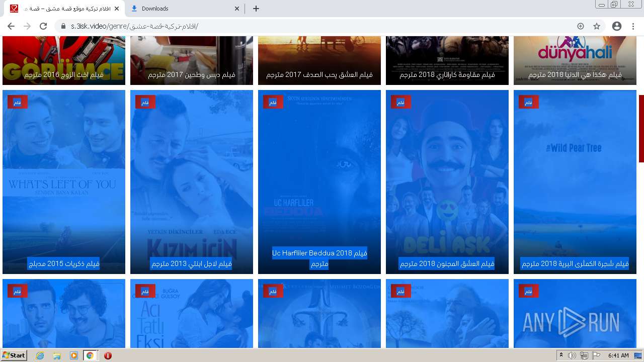Select Chrome icon in taskbar

[90, 355]
